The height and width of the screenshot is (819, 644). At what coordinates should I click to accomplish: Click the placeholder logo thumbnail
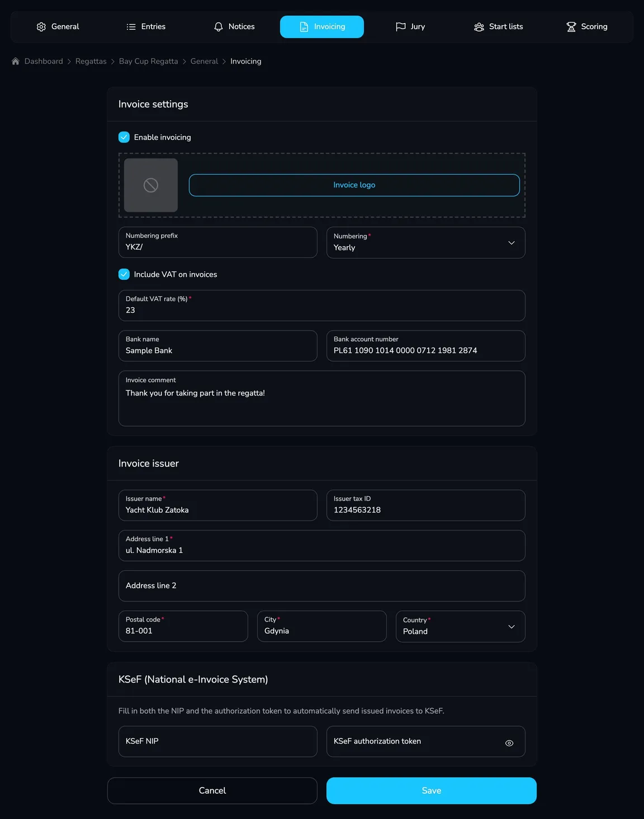click(x=151, y=185)
